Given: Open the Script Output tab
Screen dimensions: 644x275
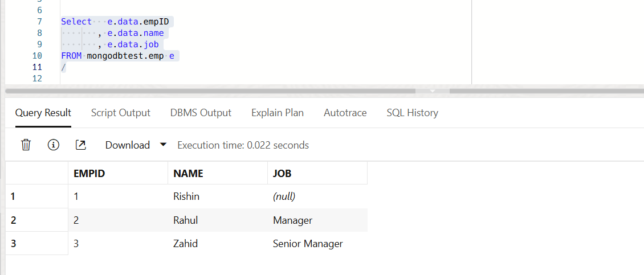Looking at the screenshot, I should point(120,113).
